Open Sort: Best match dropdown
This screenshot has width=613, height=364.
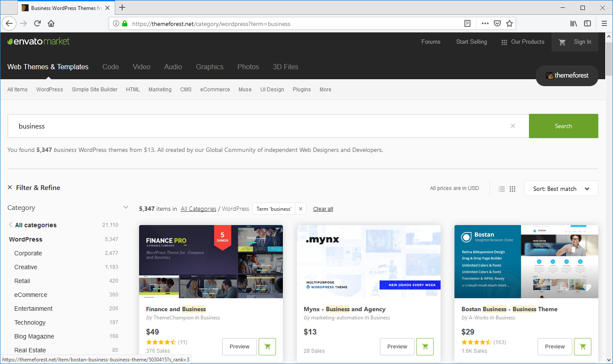point(561,189)
